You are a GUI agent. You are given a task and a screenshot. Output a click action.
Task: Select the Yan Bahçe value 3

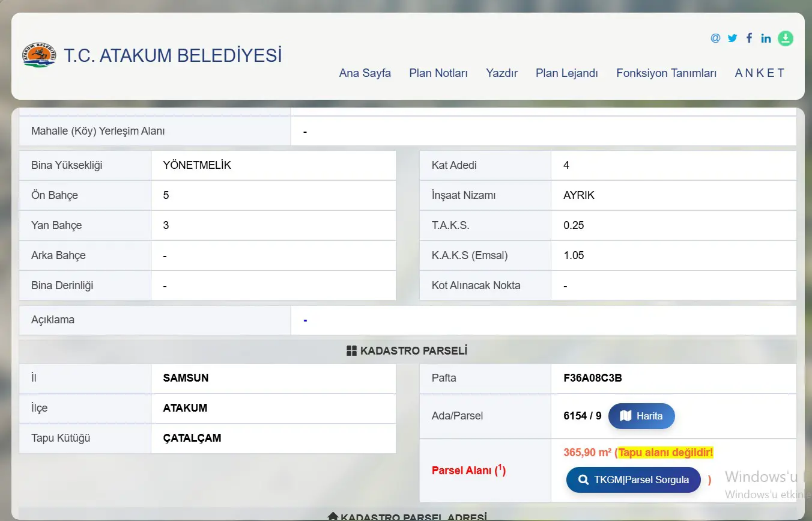[166, 225]
